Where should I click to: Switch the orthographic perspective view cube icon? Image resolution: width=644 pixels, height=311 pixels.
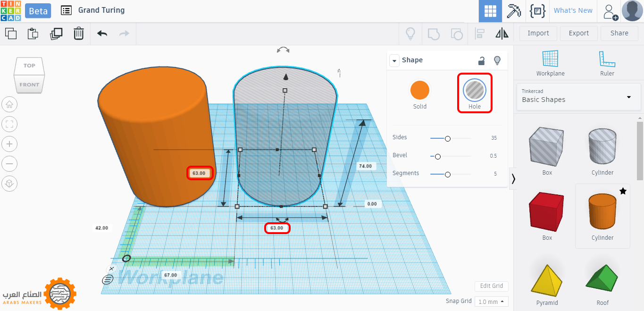pyautogui.click(x=9, y=184)
